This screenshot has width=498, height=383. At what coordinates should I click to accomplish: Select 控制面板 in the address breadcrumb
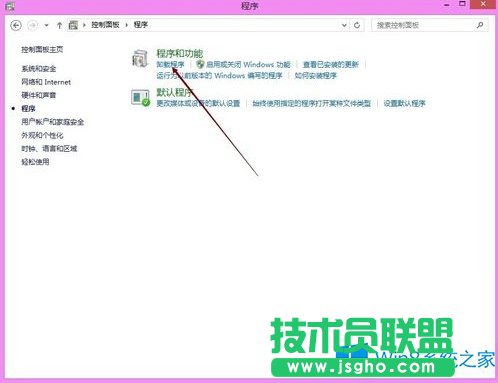point(105,25)
